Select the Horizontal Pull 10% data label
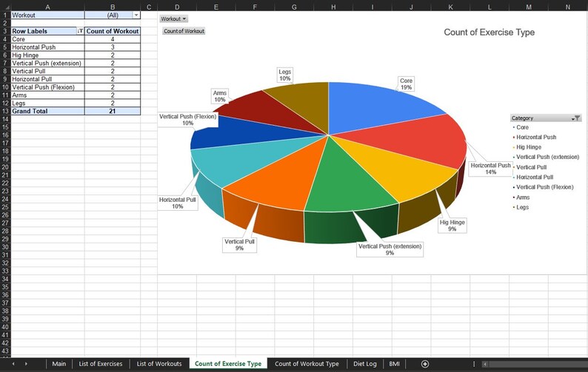The height and width of the screenshot is (372, 588). point(178,203)
